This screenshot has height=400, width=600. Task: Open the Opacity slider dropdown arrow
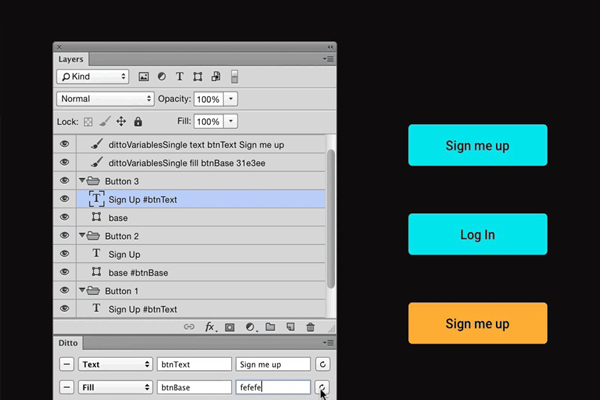pos(231,99)
